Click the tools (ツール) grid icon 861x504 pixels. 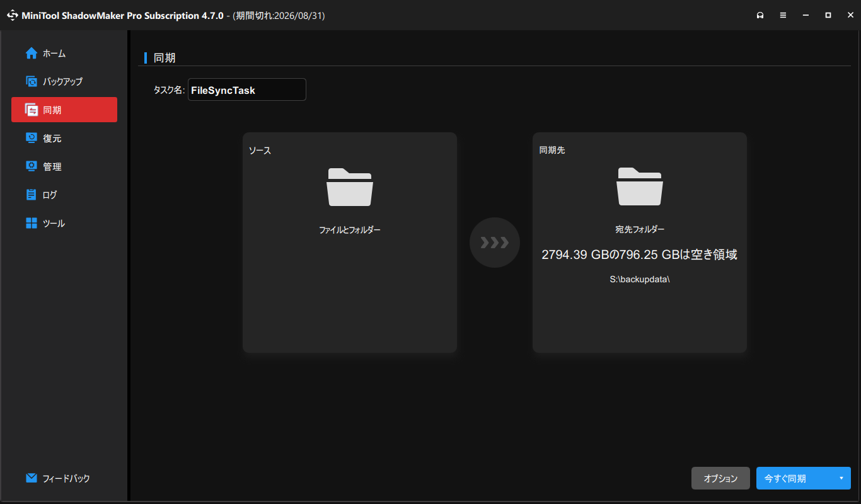32,223
